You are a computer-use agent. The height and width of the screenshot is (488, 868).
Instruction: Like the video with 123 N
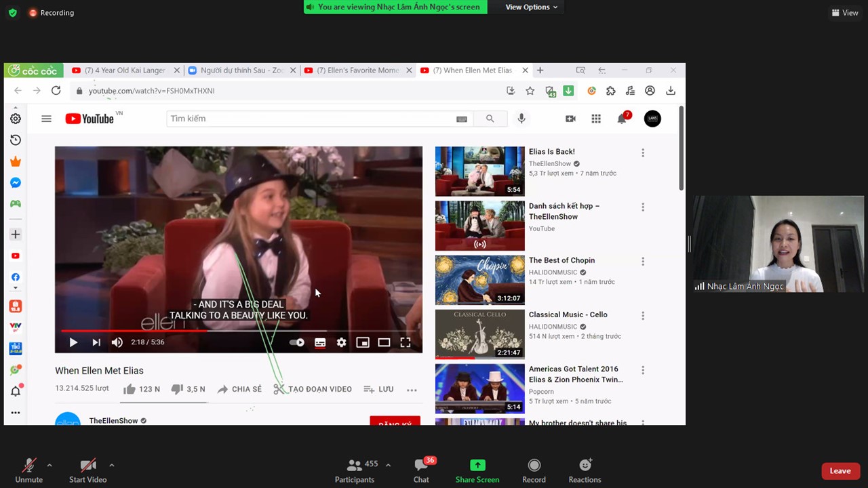click(141, 389)
